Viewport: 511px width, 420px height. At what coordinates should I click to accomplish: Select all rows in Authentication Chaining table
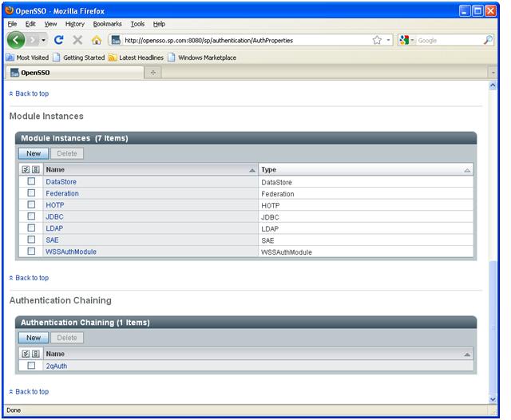point(26,354)
